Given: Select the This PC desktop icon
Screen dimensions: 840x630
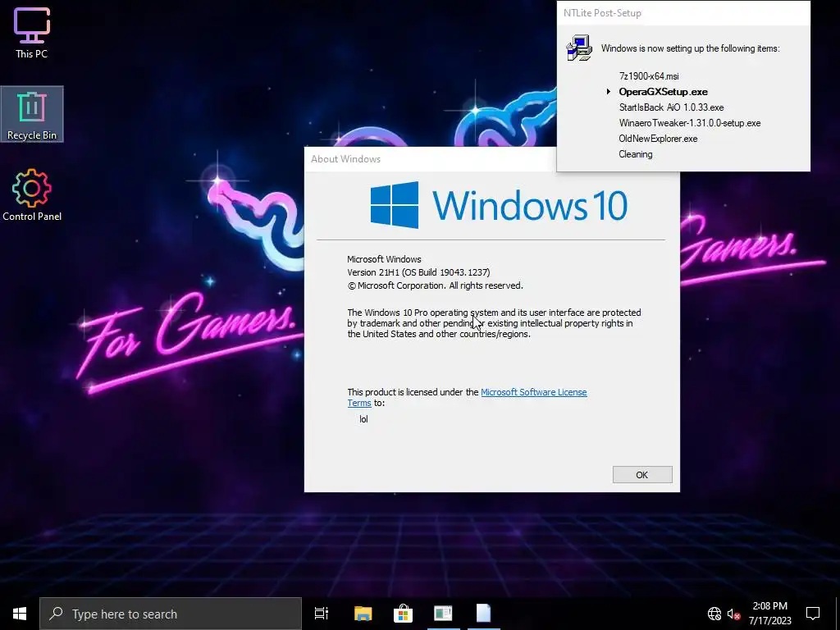Looking at the screenshot, I should tap(32, 33).
